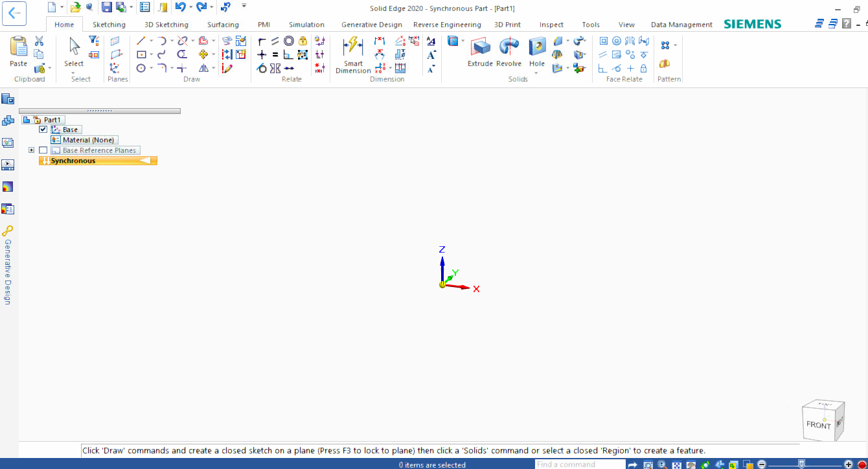This screenshot has height=469, width=868.
Task: Open the Quick Access Toolbar customize dropdown
Action: pyautogui.click(x=244, y=6)
